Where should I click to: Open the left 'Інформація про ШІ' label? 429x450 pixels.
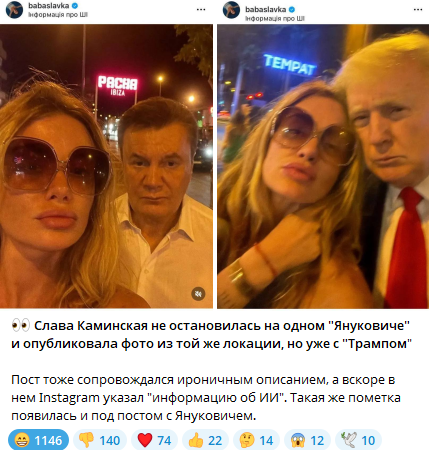coord(58,14)
